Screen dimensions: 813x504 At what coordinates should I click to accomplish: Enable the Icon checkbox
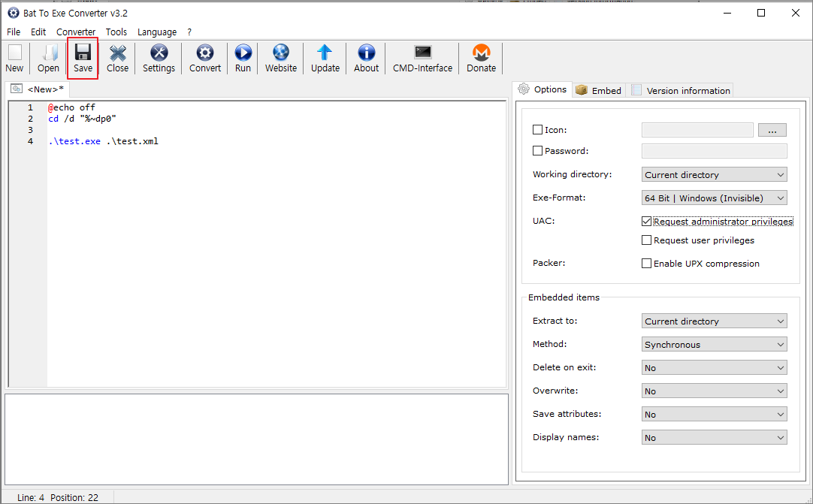tap(538, 130)
